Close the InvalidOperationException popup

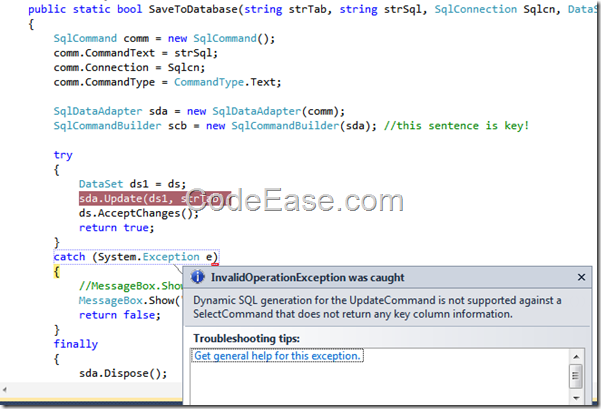(581, 277)
